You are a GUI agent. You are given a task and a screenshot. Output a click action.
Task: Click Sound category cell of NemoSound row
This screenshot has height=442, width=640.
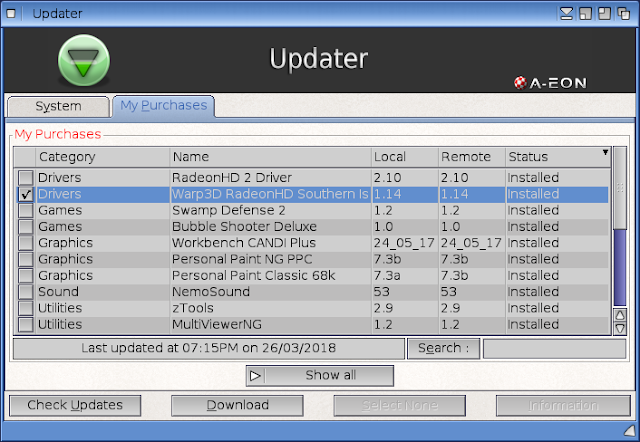pyautogui.click(x=58, y=292)
